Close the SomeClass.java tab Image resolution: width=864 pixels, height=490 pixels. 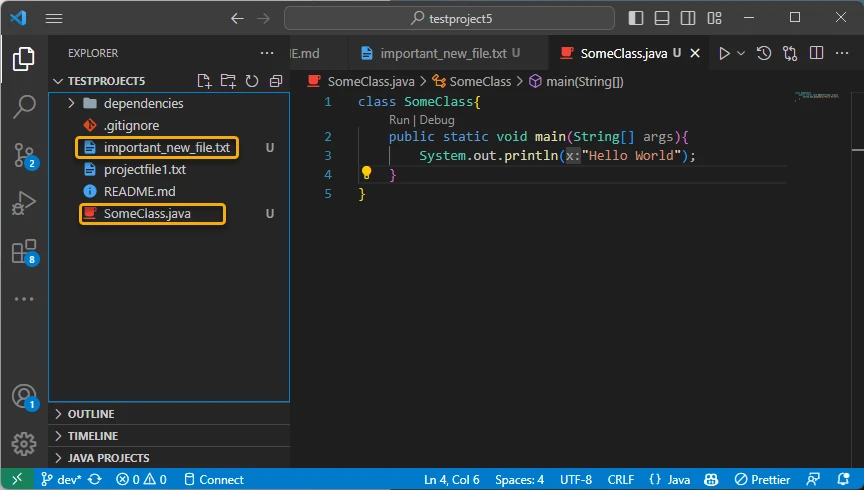(695, 53)
